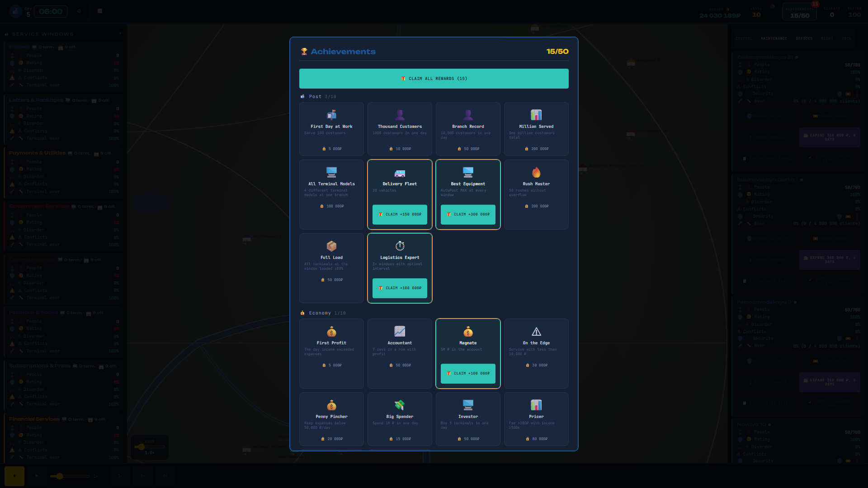Image resolution: width=868 pixels, height=488 pixels.
Task: Click the Pricer 80 000₽ reward value
Action: pos(537,439)
